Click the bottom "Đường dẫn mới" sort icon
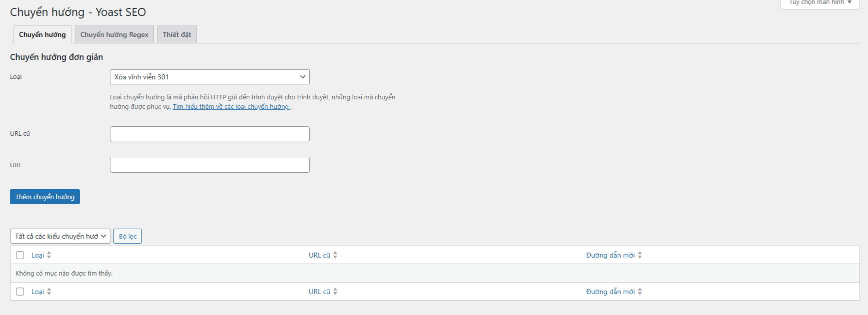Viewport: 868px width, 315px height. [640, 291]
